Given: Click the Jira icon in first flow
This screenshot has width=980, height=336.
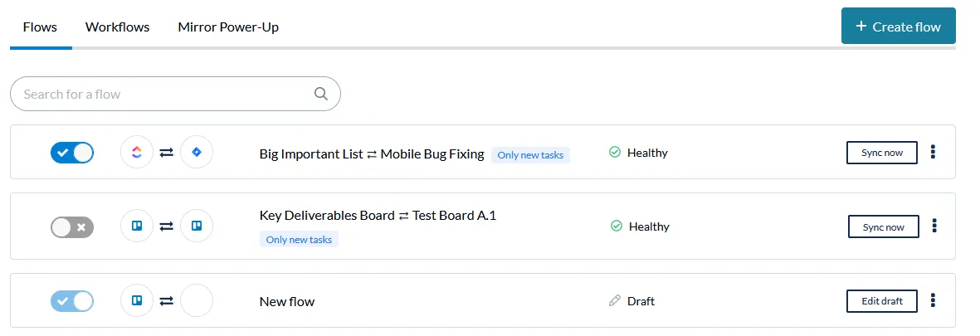Looking at the screenshot, I should point(197,153).
